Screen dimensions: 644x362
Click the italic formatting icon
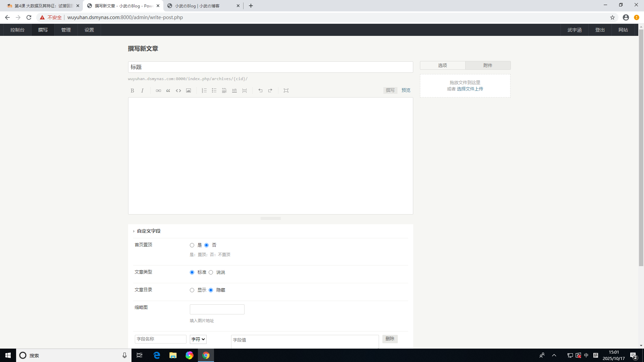(142, 90)
